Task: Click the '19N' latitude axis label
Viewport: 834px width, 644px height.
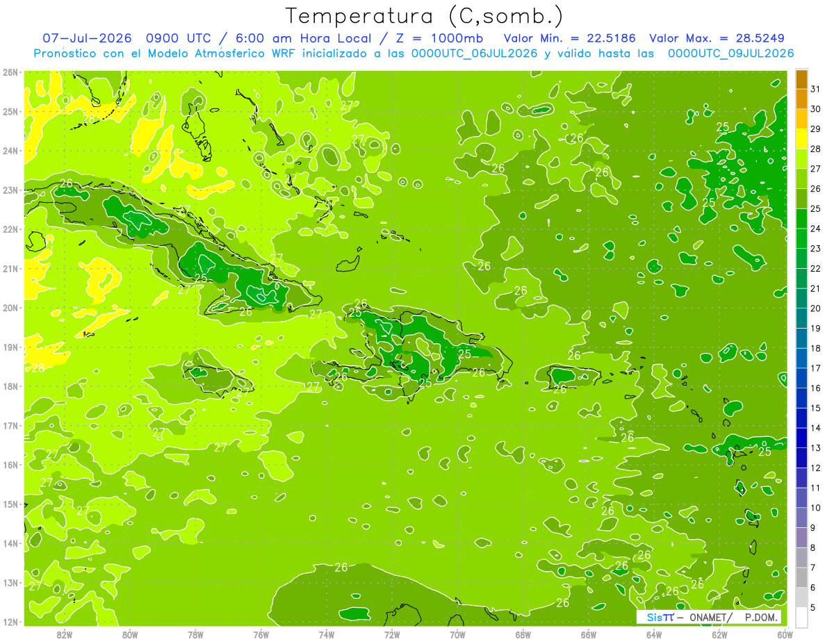Action: (x=10, y=347)
